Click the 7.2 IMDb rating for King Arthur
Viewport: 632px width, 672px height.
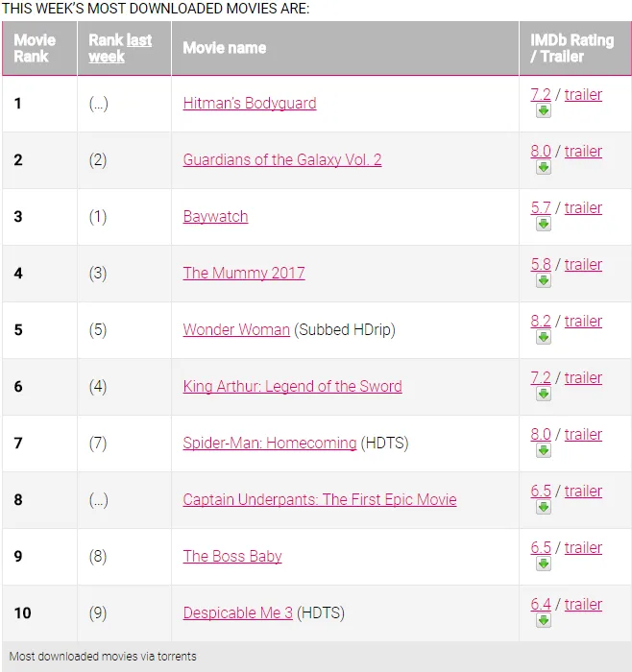point(541,377)
